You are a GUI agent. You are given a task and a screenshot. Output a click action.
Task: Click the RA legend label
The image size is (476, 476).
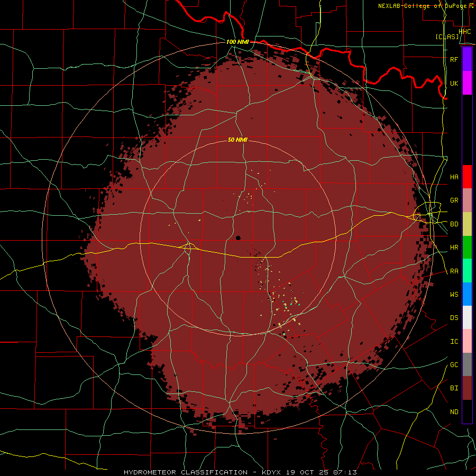tap(454, 271)
